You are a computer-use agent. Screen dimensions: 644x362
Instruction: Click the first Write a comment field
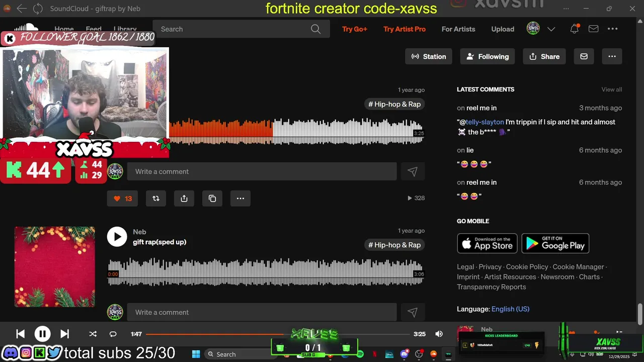click(x=262, y=171)
